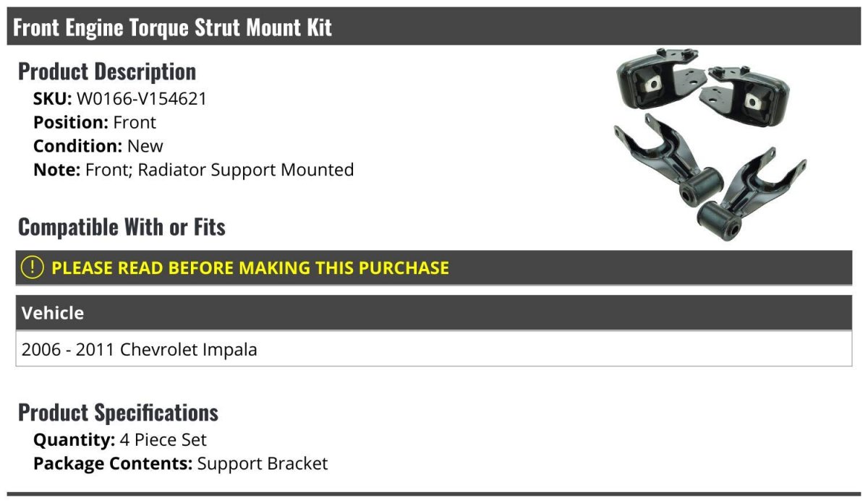868x503 pixels.
Task: Click the Compatible With or Fits heading
Action: [122, 227]
